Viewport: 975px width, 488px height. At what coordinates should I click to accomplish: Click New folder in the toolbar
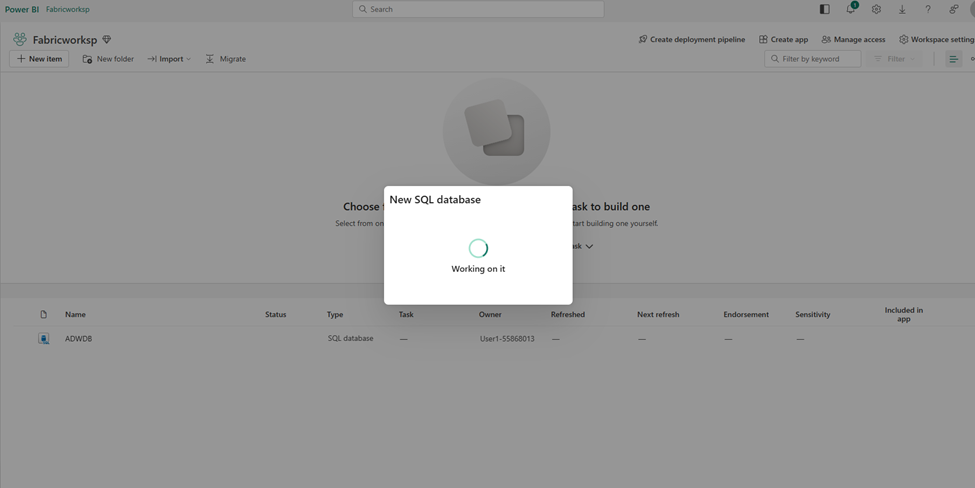coord(108,59)
